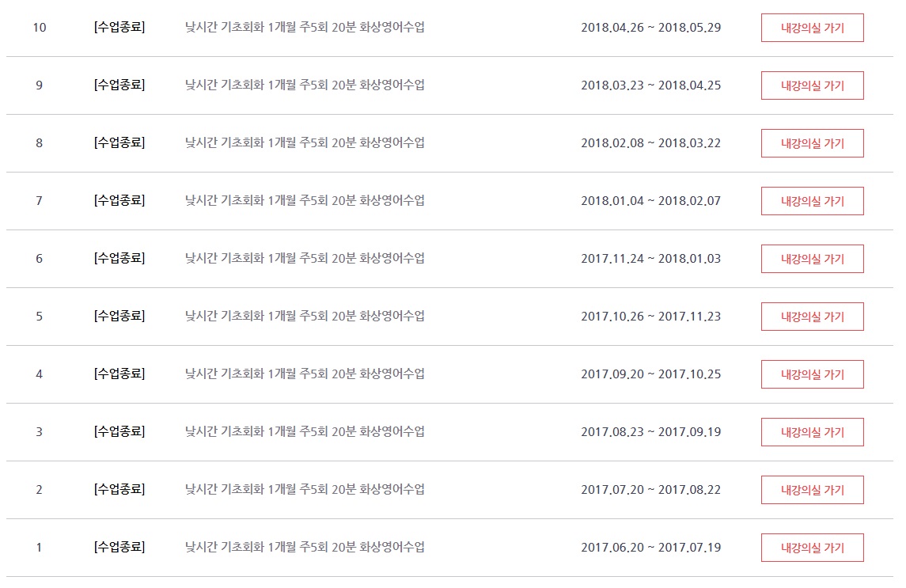Click the course title in row 3
Screen dimensions: 906x588
click(305, 432)
